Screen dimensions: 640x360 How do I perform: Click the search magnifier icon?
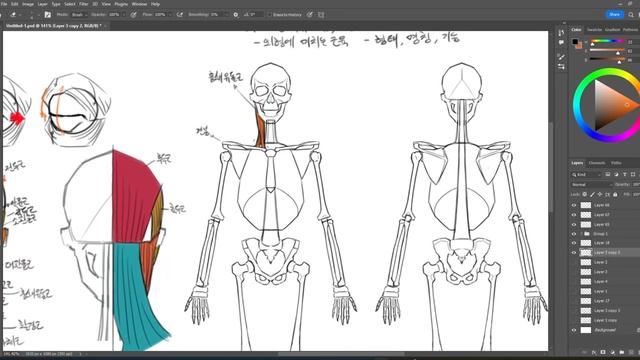631,15
